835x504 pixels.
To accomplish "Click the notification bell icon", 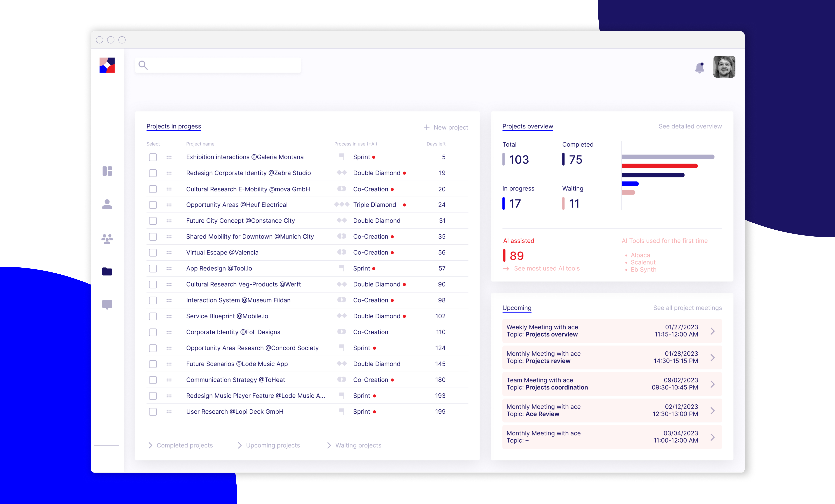I will pyautogui.click(x=699, y=68).
